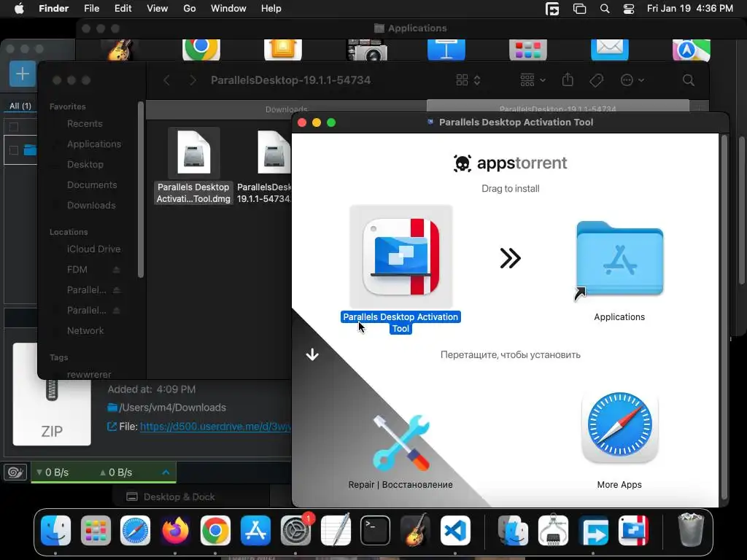
Task: Select the ParallelsDesktop-19.1.1-54734 dmg file
Action: [264, 166]
